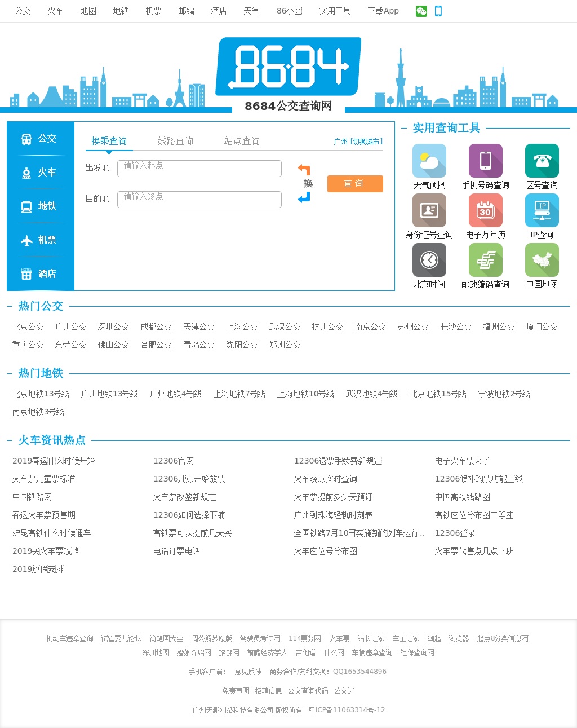
Task: Open the postal code lookup (邮政编码查询) icon
Action: [x=486, y=260]
